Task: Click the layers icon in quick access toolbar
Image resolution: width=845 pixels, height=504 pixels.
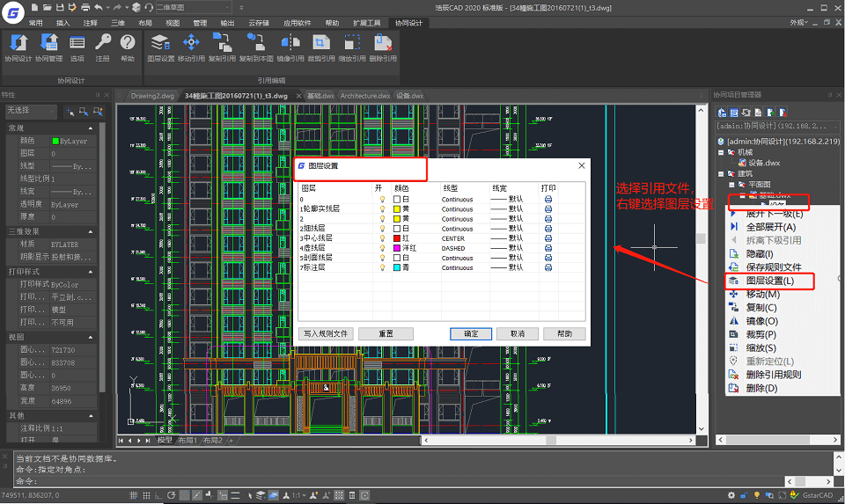Action: click(136, 8)
